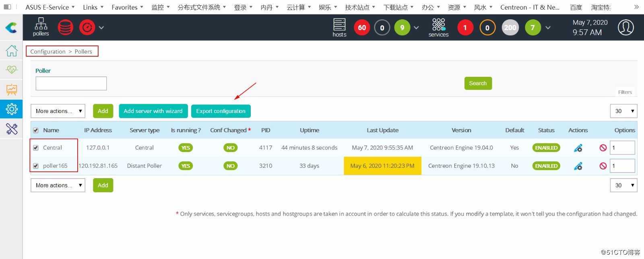The image size is (644, 259).
Task: Disable poller165 via red prohibit icon
Action: [x=603, y=166]
